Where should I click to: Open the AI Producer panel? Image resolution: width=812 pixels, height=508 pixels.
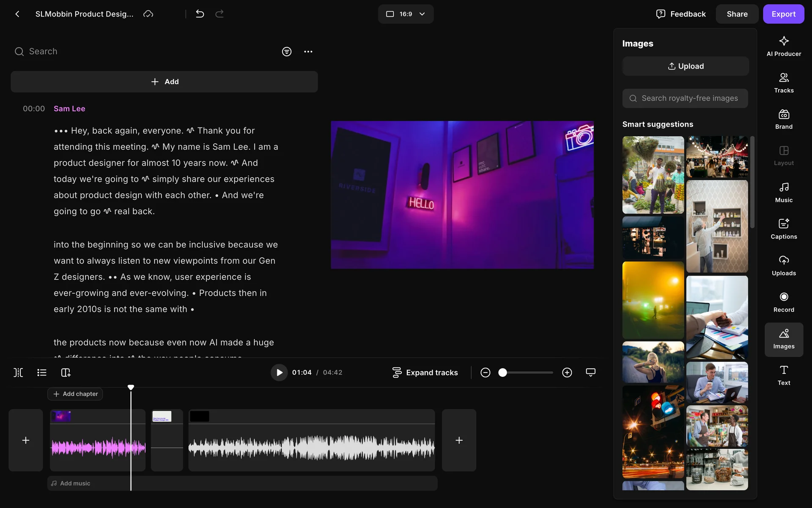tap(784, 46)
